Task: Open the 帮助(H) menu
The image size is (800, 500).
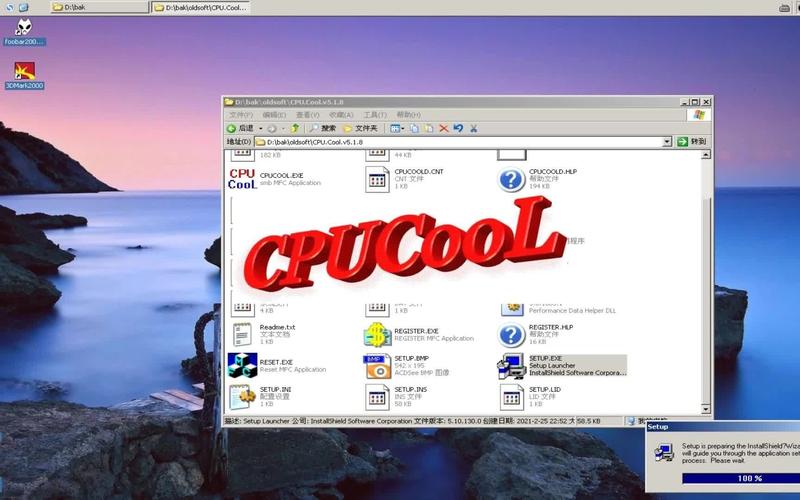Action: pos(409,115)
